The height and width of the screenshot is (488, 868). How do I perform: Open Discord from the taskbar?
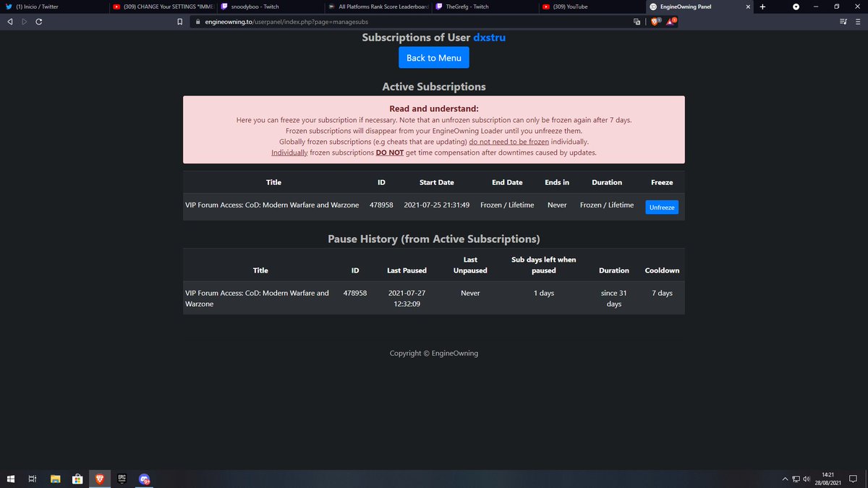click(145, 479)
